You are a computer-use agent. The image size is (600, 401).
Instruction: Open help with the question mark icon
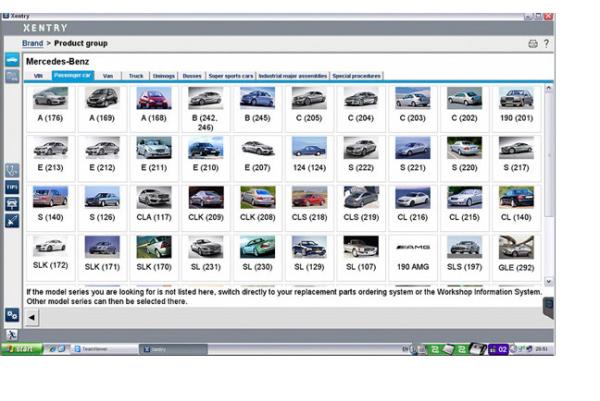coord(546,43)
